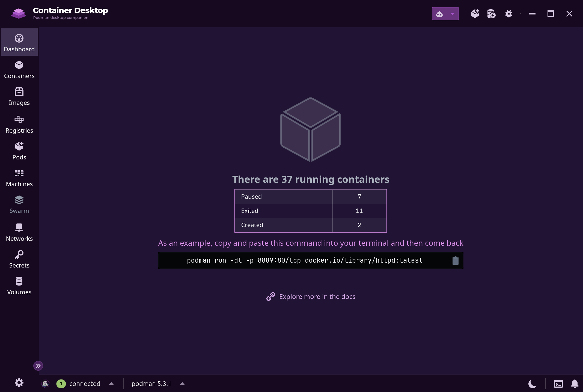Click the bug report icon
Screen dimensions: 583x392
coord(508,14)
